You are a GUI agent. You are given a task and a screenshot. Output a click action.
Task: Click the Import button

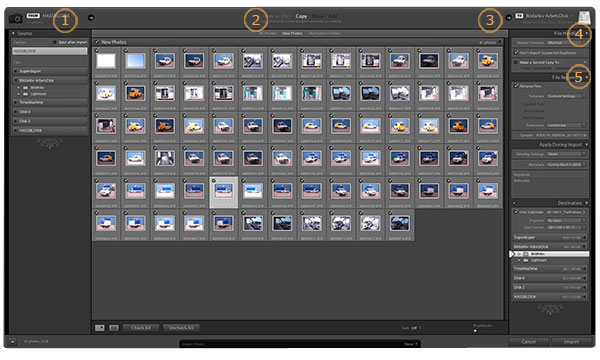(571, 341)
